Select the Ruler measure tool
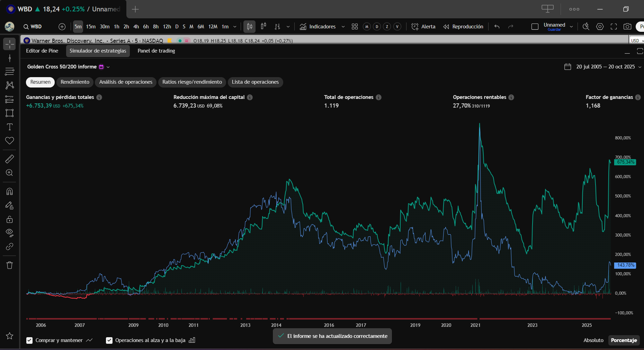The image size is (644, 350). click(x=10, y=159)
